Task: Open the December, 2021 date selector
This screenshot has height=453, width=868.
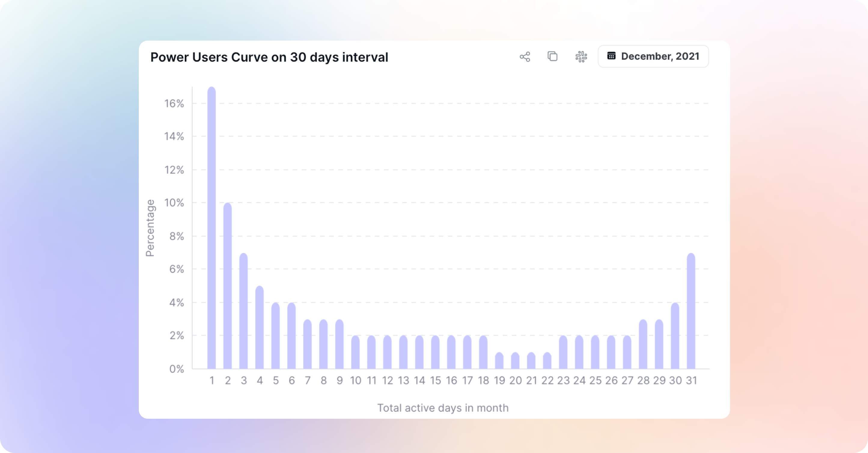Action: tap(653, 56)
